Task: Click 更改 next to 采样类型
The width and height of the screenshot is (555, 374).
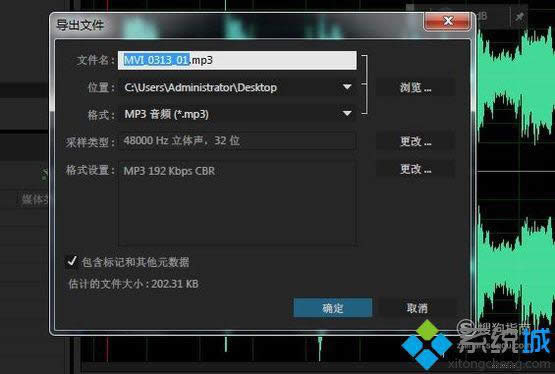Action: tap(415, 141)
